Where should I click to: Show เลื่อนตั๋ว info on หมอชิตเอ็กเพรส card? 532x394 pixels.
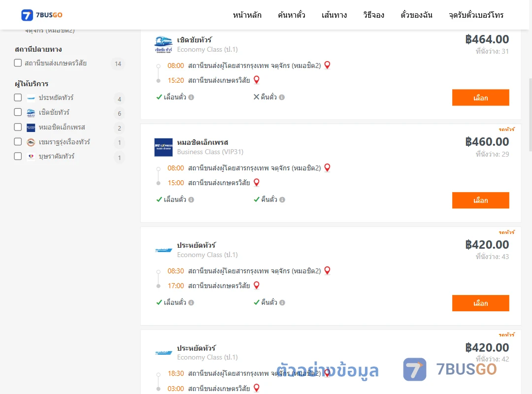tap(191, 200)
